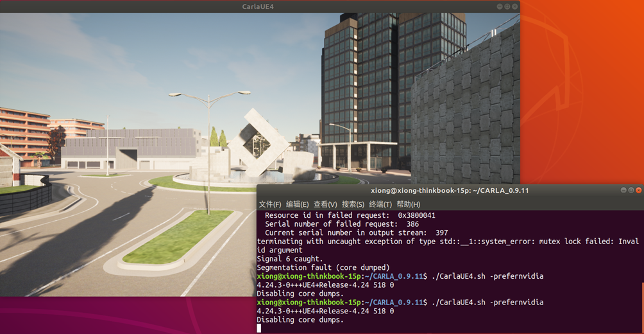Click the terminal cursor block at bottom
The image size is (644, 334).
pyautogui.click(x=258, y=328)
